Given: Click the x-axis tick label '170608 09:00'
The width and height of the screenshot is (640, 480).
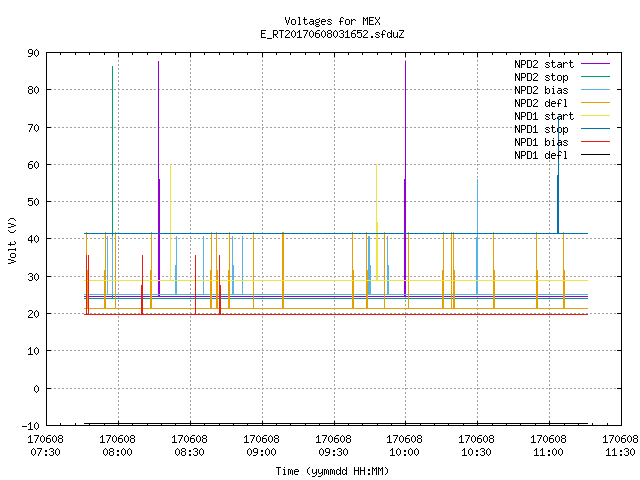Looking at the screenshot, I should click(261, 446).
